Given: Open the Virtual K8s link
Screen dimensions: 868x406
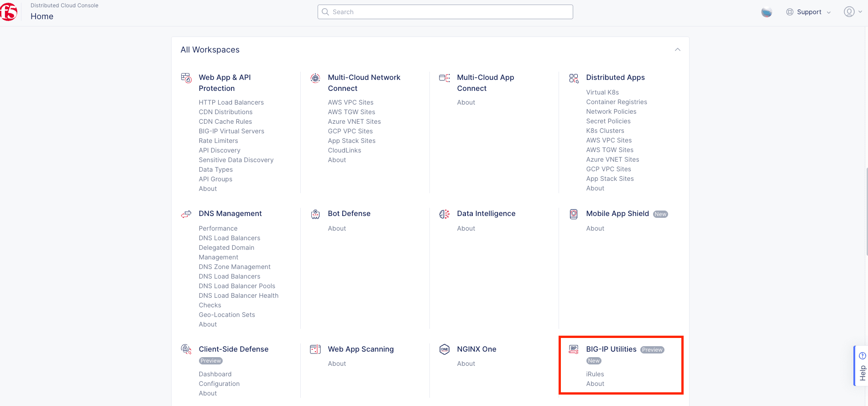Looking at the screenshot, I should click(602, 92).
